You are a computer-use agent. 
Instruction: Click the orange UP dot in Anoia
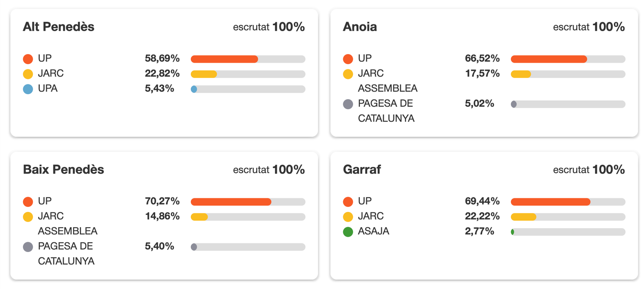[348, 59]
